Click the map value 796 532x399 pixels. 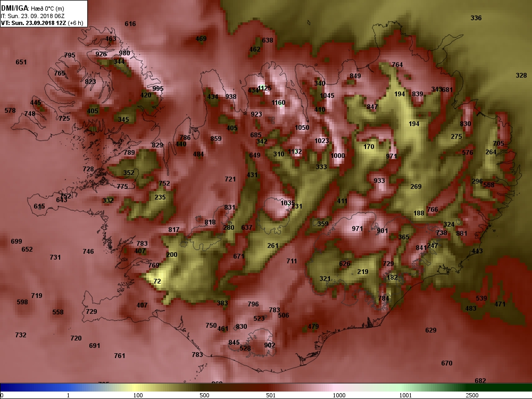tap(253, 304)
